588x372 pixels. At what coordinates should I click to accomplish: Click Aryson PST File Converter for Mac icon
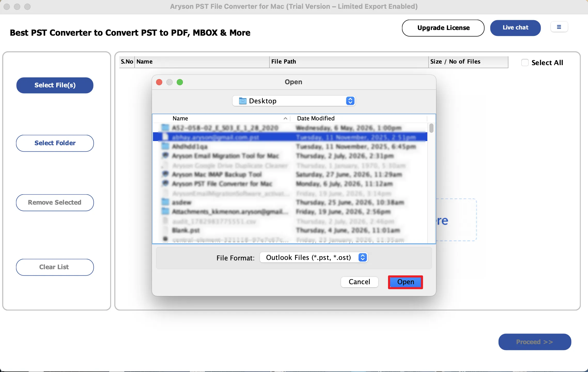165,183
